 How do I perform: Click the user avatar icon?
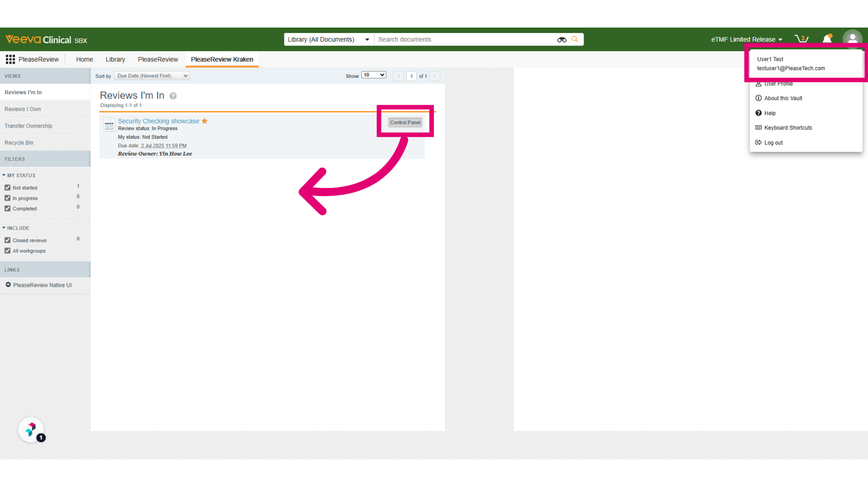852,39
